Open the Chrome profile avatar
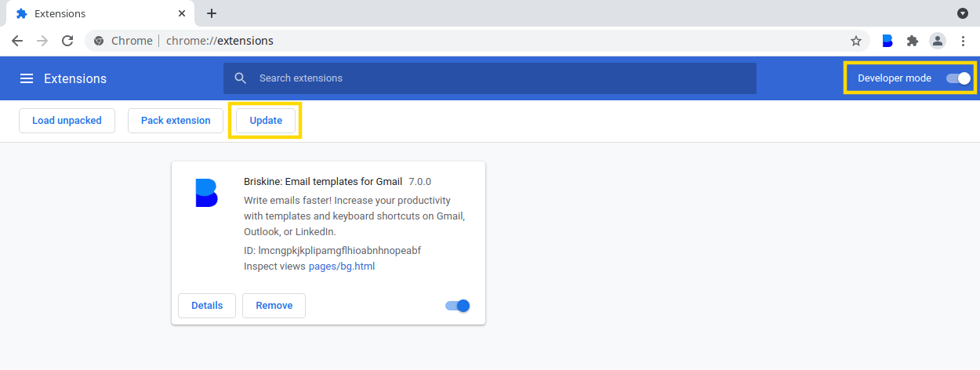This screenshot has width=980, height=370. [937, 41]
